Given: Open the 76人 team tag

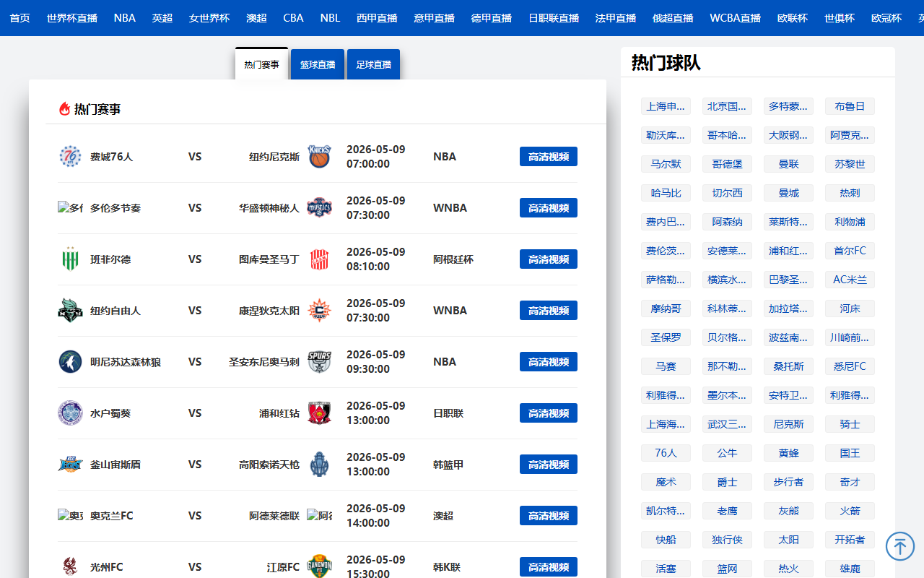Looking at the screenshot, I should point(666,453).
